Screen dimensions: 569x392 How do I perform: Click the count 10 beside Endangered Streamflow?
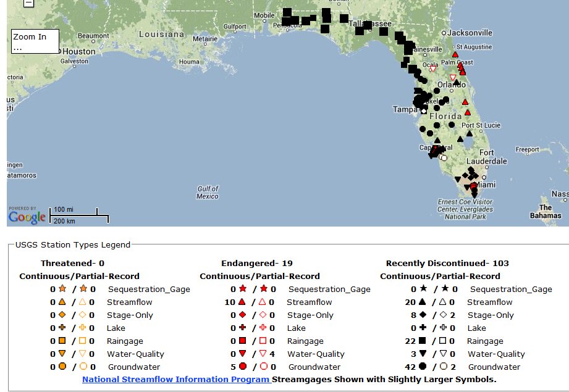(230, 302)
